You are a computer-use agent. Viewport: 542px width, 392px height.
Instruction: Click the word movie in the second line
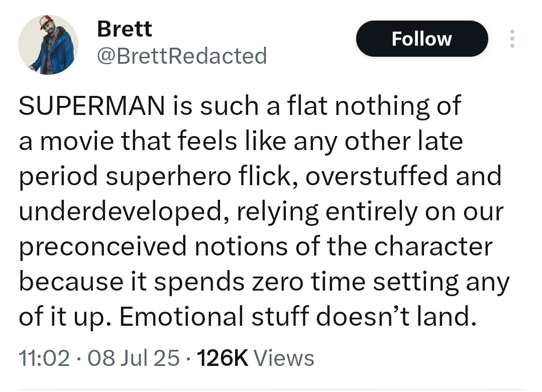[77, 141]
